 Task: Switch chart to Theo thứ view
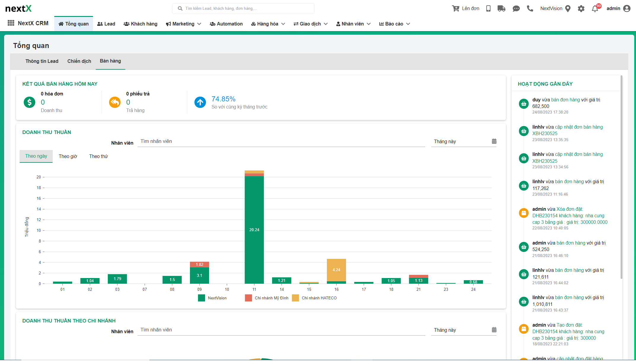98,156
